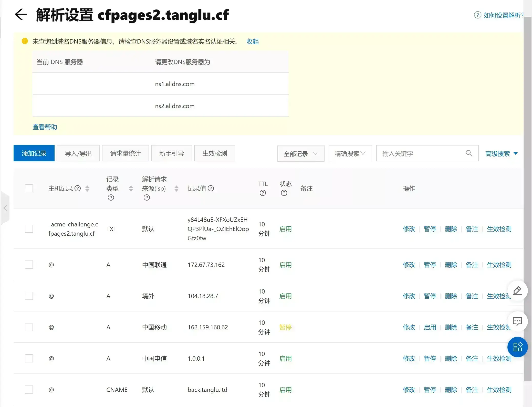Viewport: 532px width, 407px height.
Task: Open the 全部记录 dropdown
Action: click(x=301, y=154)
